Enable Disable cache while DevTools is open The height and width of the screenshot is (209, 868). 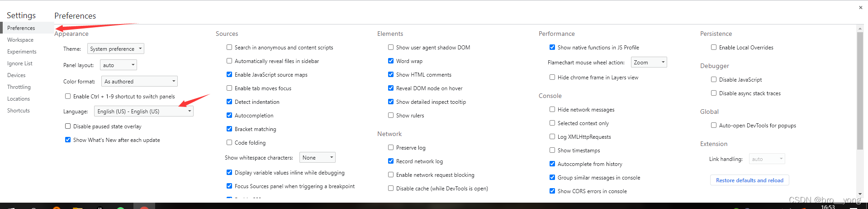[x=391, y=188]
